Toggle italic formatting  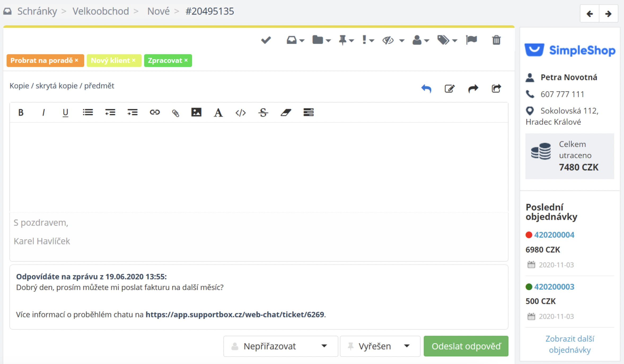click(x=43, y=113)
